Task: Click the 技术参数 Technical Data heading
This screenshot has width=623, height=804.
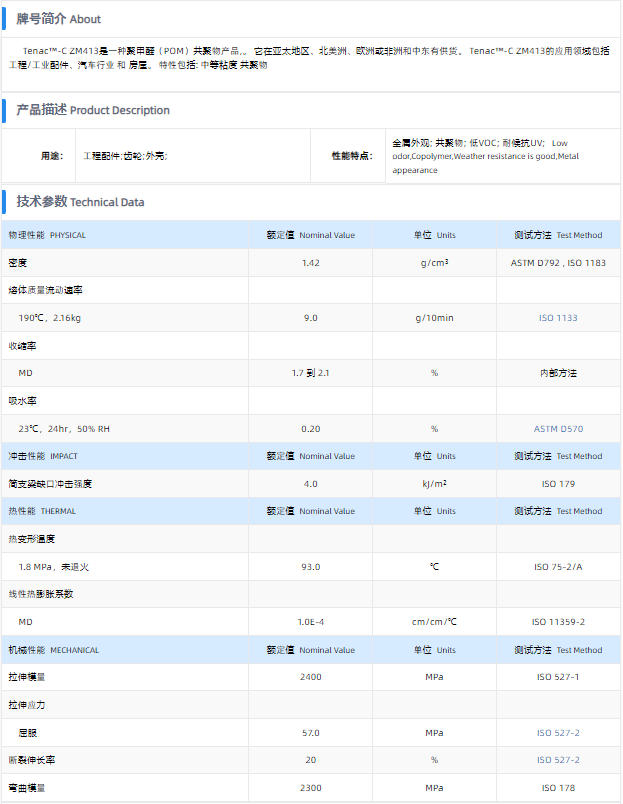Action: [80, 202]
